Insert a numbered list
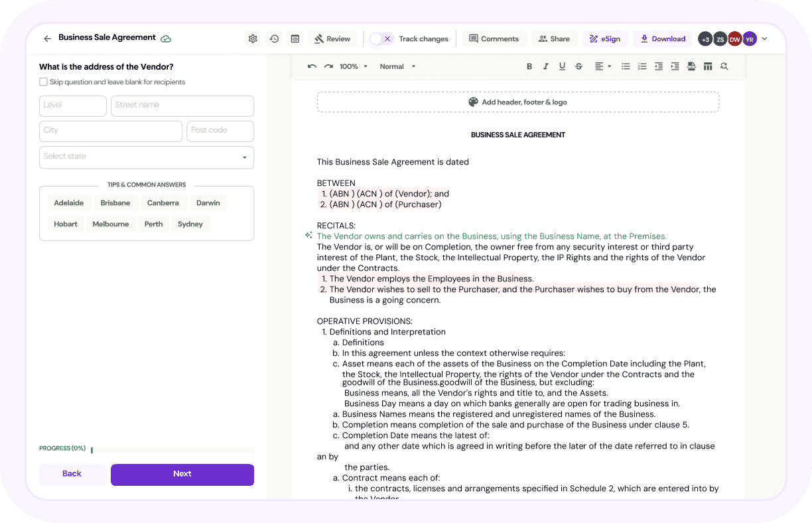 [x=642, y=66]
